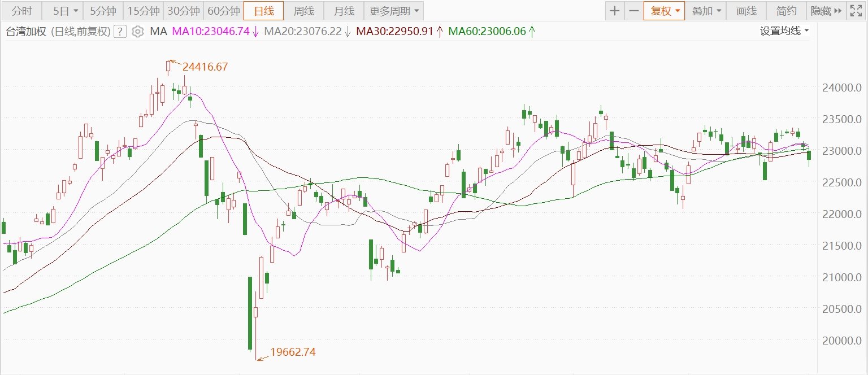
Task: Click the 19662.74 low price marker
Action: pyautogui.click(x=293, y=352)
